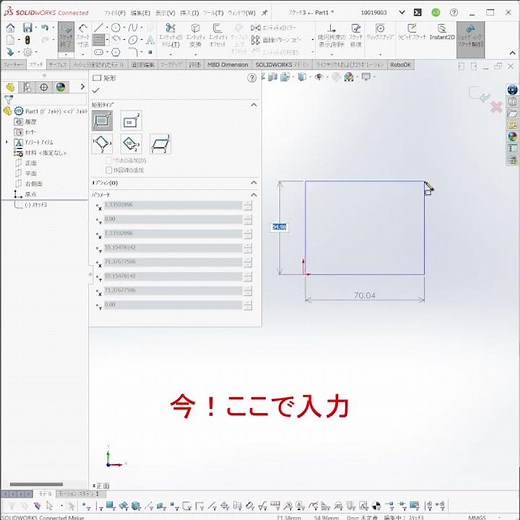Open the Edit (E) menu

(x=140, y=13)
